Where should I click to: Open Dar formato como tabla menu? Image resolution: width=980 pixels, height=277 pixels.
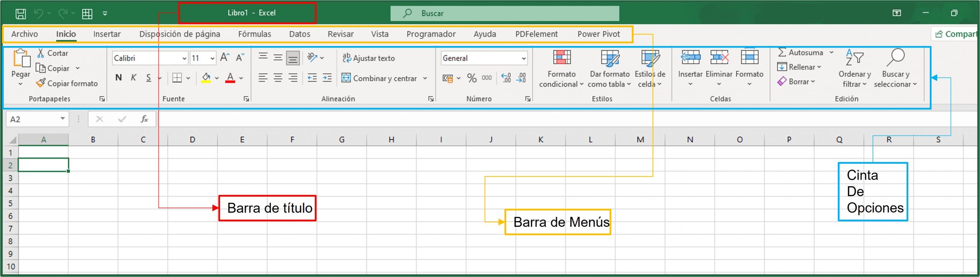[x=609, y=69]
